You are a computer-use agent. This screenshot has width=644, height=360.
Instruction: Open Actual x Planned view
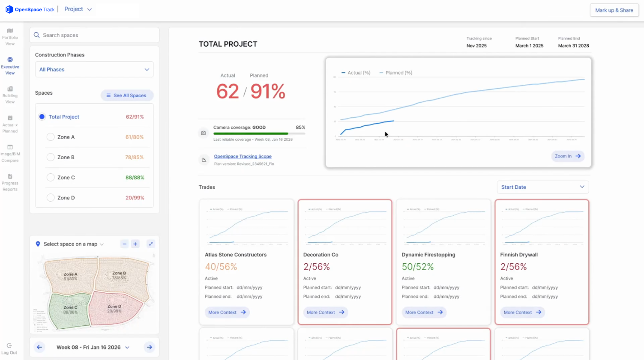[10, 124]
